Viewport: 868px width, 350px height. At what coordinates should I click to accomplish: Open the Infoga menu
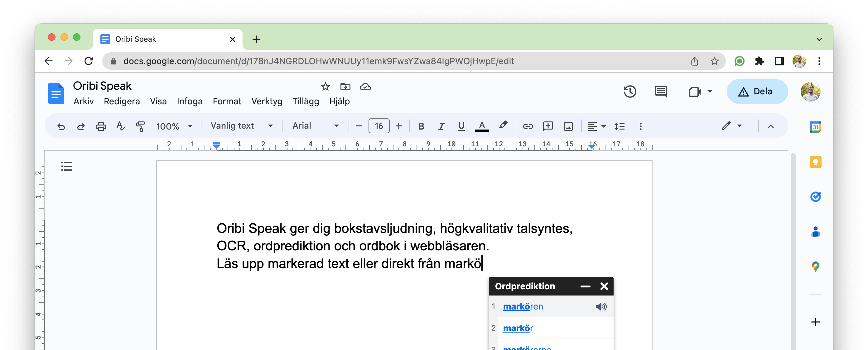[189, 101]
